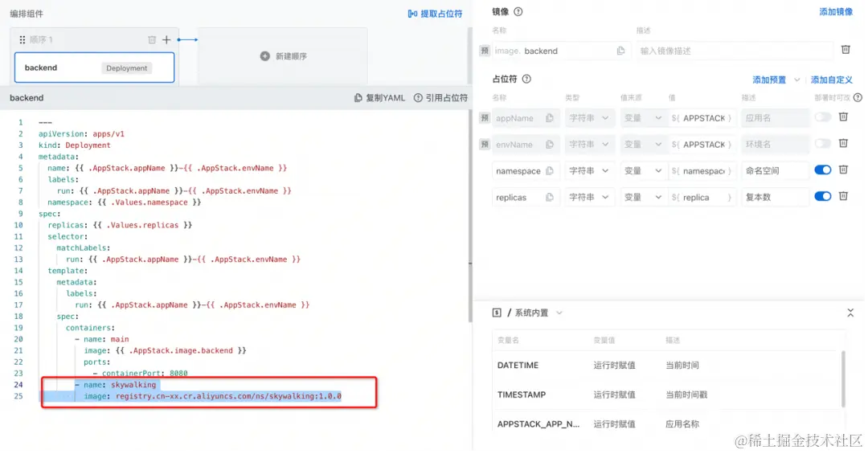Open the help icon next to 部署时可改

click(858, 97)
